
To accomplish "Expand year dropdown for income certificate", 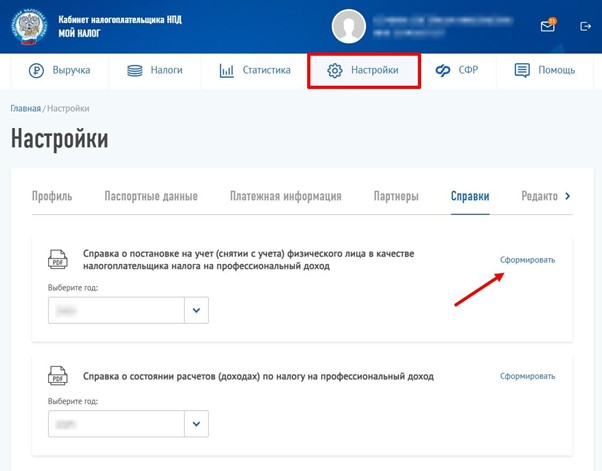I will (197, 424).
